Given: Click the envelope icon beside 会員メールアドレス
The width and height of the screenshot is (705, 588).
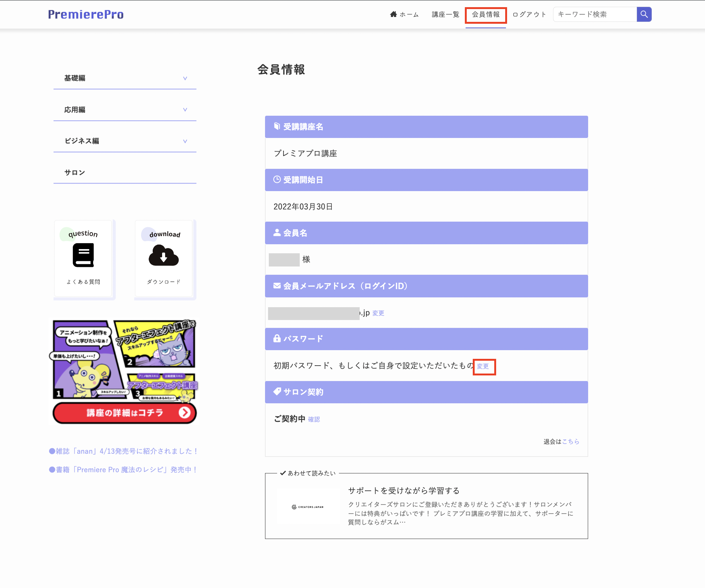Looking at the screenshot, I should [x=276, y=286].
